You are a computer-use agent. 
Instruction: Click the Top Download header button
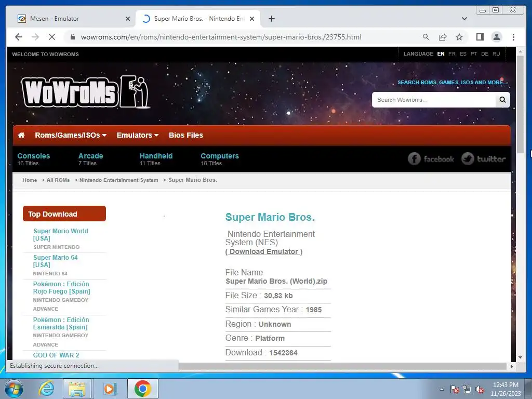click(x=64, y=214)
